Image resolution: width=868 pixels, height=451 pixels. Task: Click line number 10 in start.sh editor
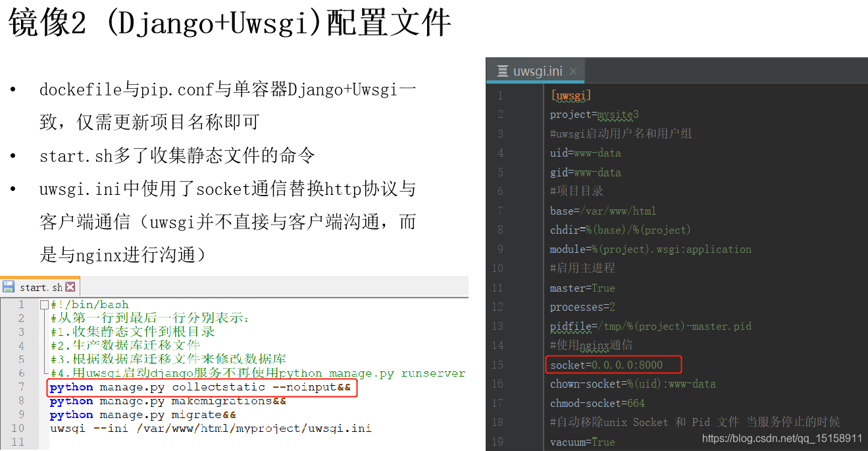tap(20, 428)
